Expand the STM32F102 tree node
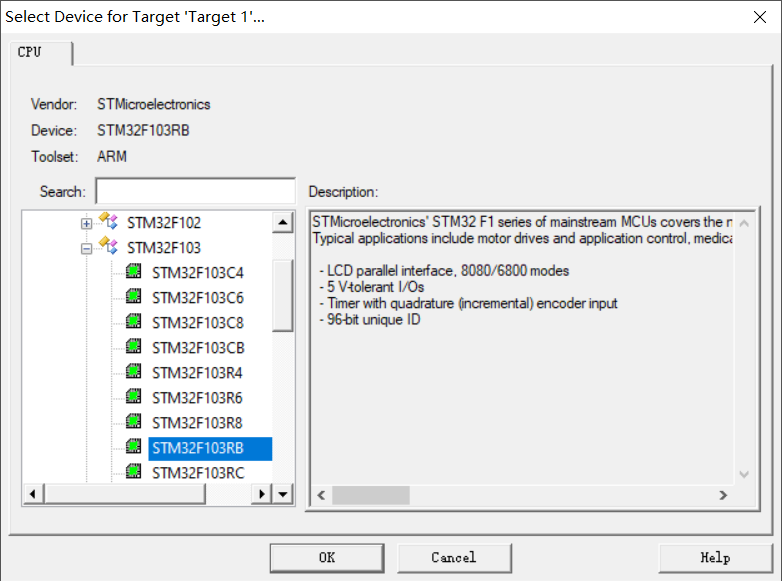 86,223
